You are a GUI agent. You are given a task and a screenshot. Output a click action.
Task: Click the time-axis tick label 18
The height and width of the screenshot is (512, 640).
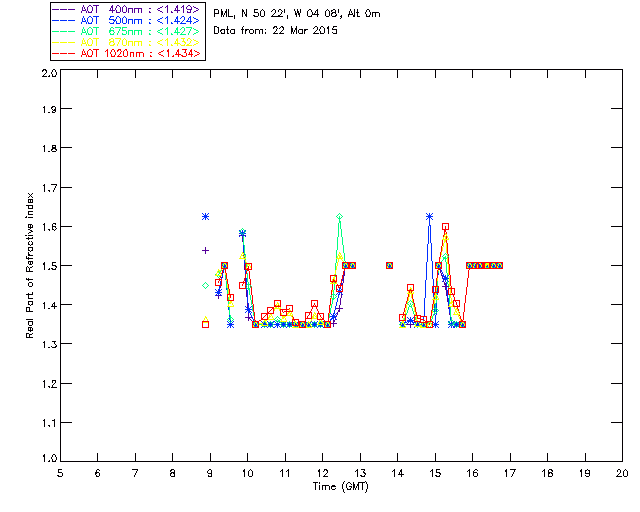point(547,473)
